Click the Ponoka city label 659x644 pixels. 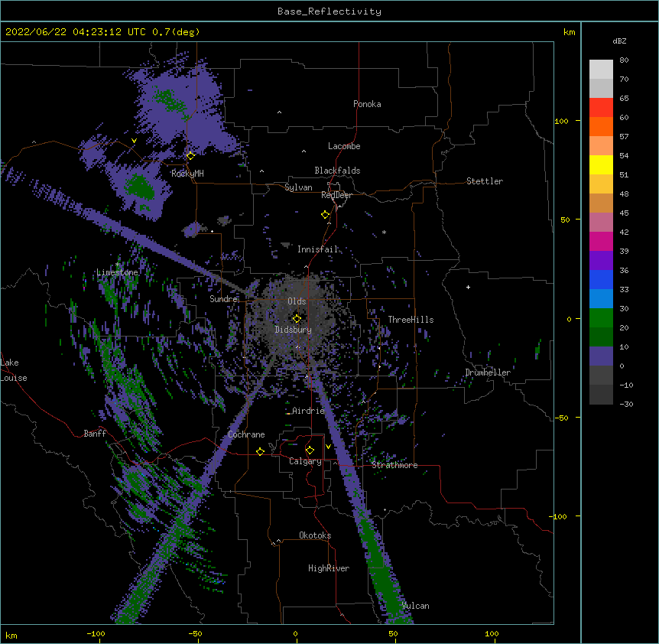pyautogui.click(x=367, y=104)
